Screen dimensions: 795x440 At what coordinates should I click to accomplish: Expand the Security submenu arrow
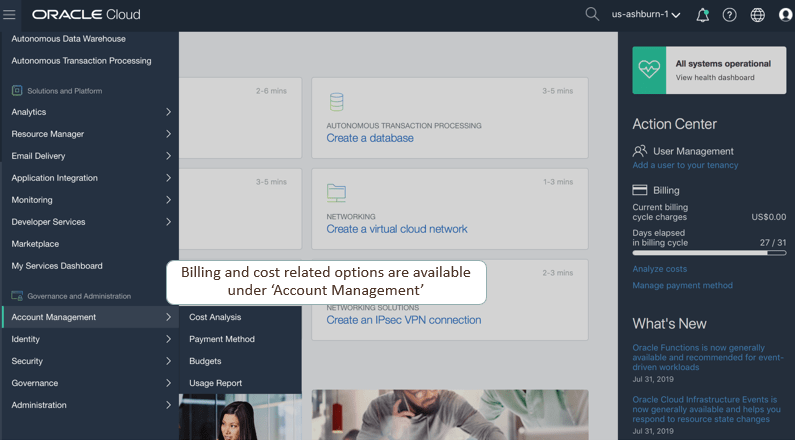click(x=168, y=361)
